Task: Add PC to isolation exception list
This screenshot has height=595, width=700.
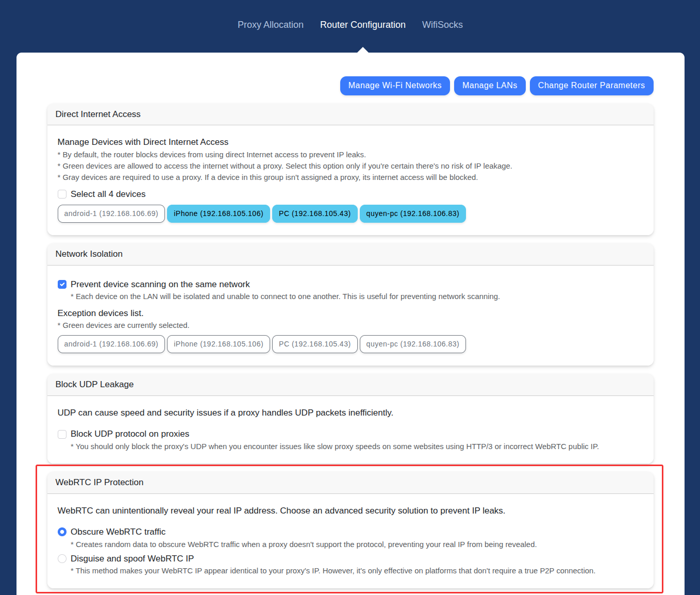Action: (314, 344)
